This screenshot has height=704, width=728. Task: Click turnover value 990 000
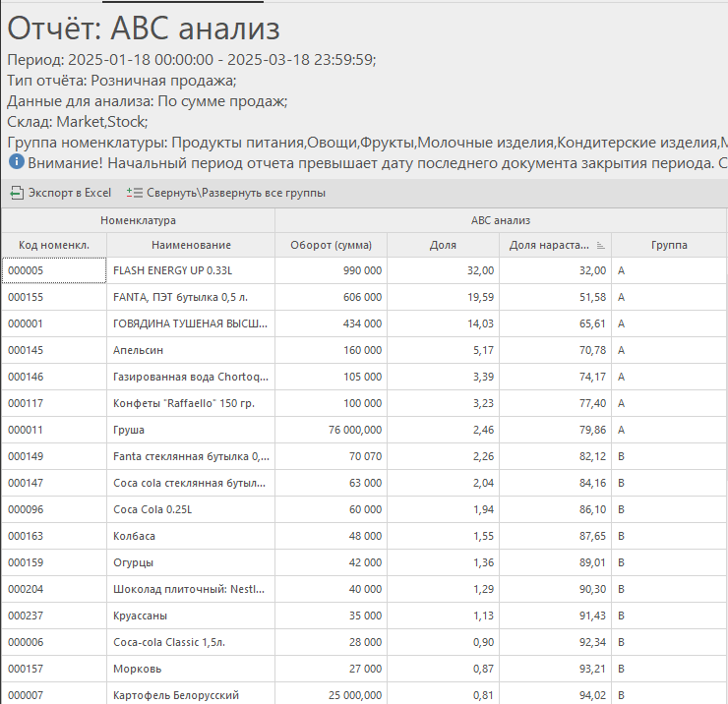click(331, 270)
